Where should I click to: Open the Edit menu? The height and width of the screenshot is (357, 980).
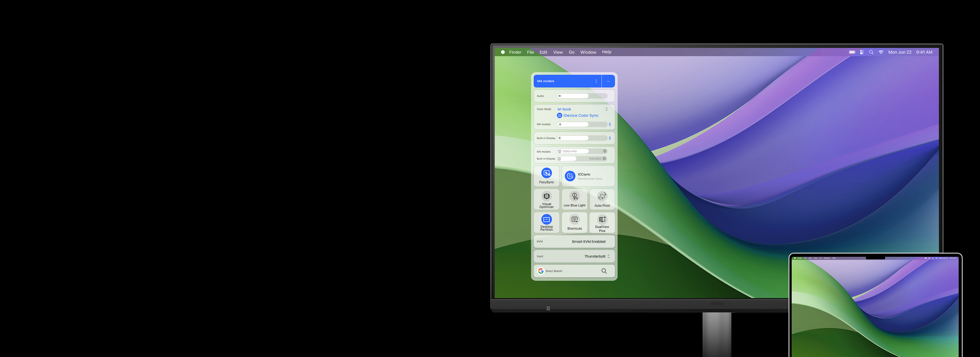543,52
